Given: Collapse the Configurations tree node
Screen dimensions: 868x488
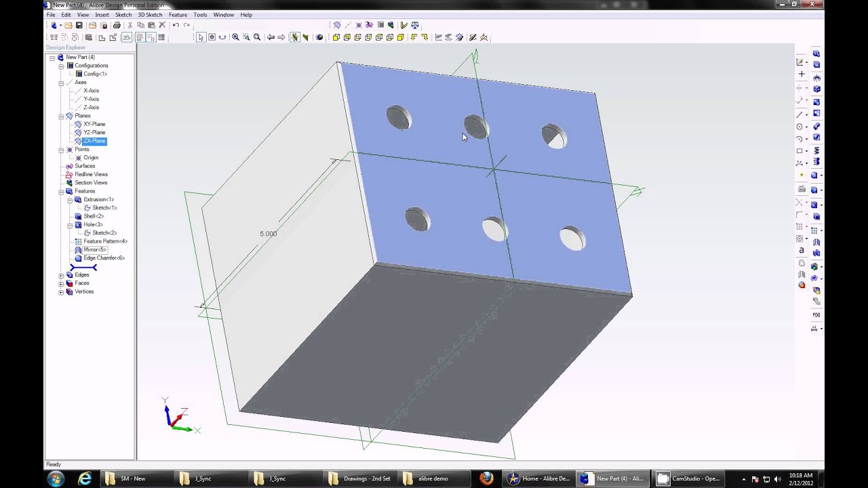Looking at the screenshot, I should [x=61, y=66].
